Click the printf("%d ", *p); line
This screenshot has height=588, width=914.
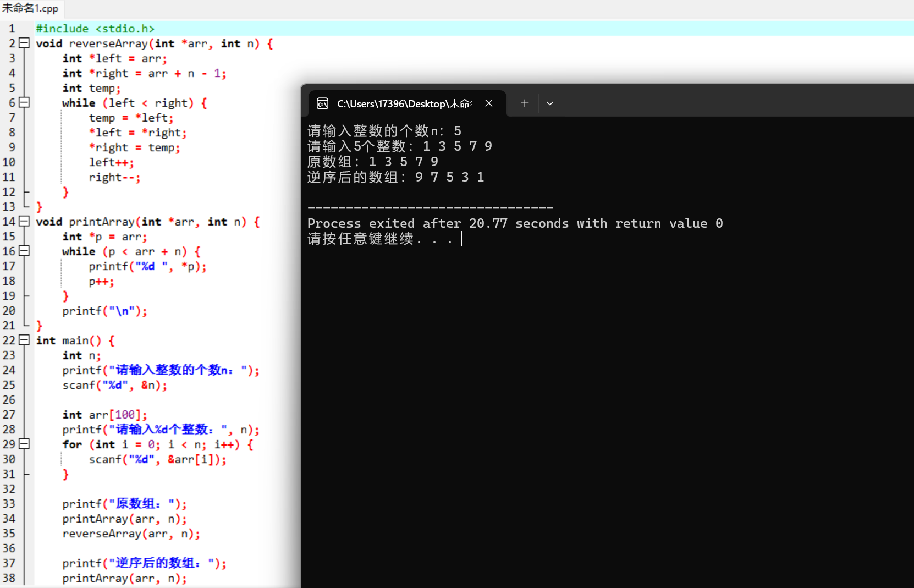click(x=147, y=266)
